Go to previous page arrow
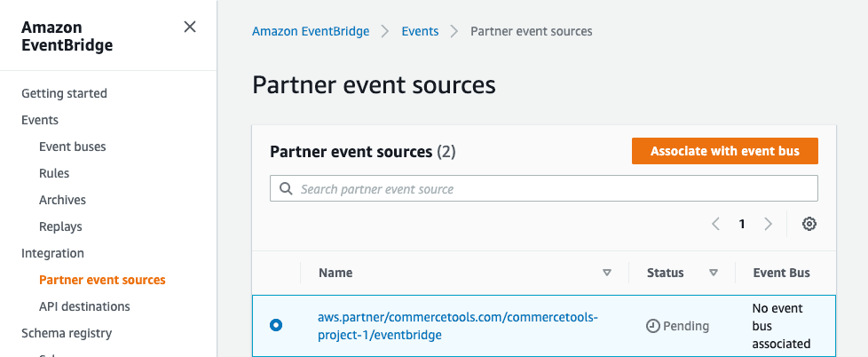 click(x=715, y=224)
